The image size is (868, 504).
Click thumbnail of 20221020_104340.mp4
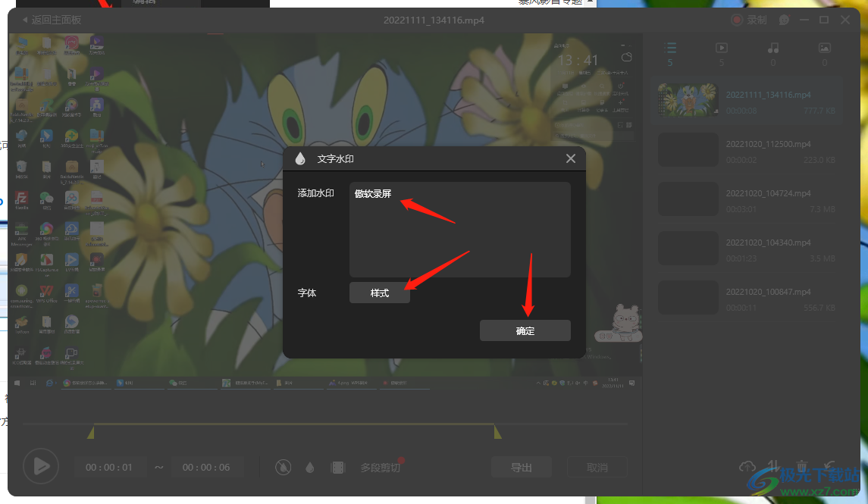(x=688, y=249)
